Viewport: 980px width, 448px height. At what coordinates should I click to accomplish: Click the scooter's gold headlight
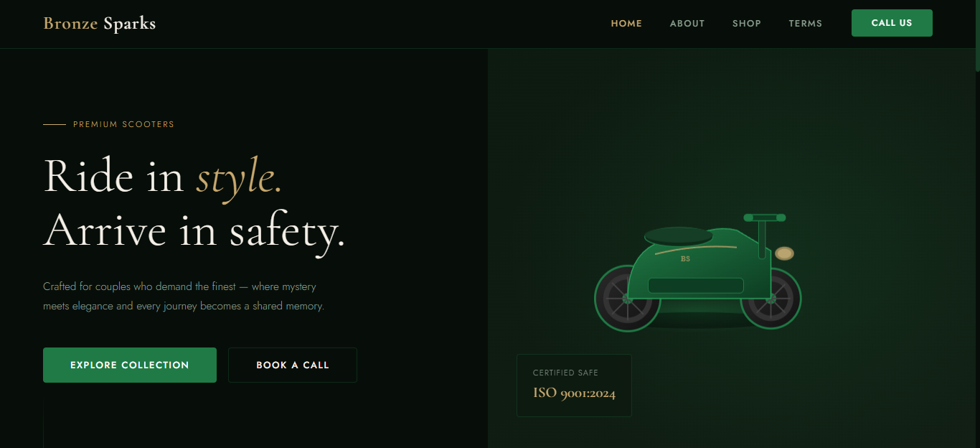click(784, 253)
